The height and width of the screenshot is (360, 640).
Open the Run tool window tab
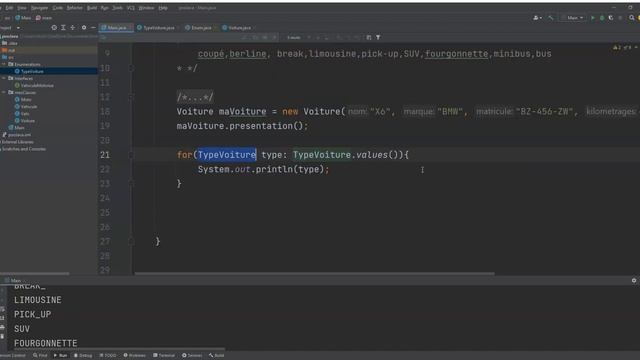coord(60,356)
